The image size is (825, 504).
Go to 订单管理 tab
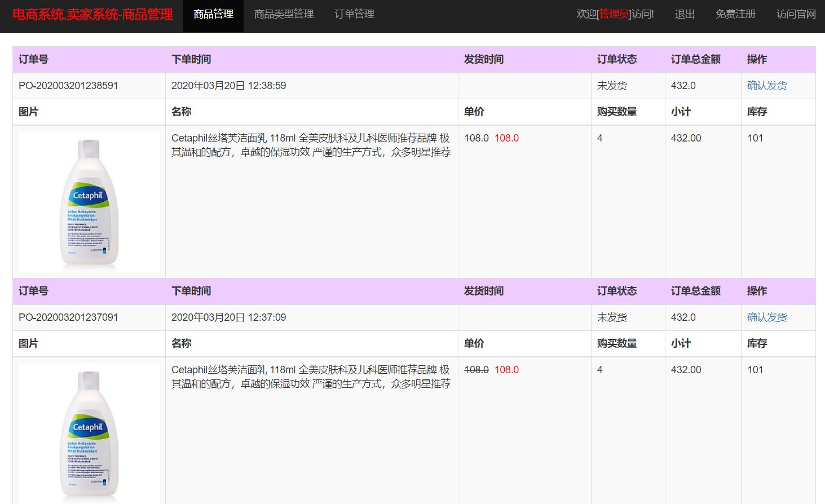coord(354,14)
